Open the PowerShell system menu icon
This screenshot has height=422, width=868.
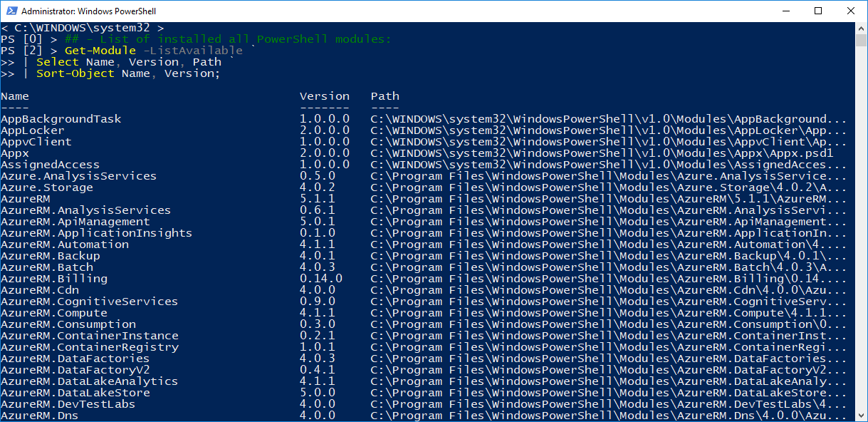point(11,11)
